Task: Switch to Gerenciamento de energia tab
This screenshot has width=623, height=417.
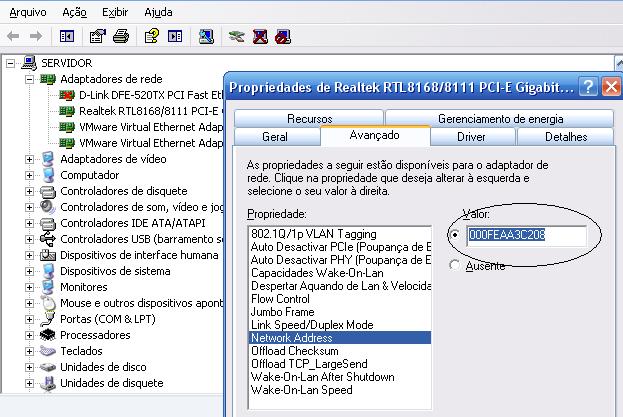Action: click(x=500, y=119)
